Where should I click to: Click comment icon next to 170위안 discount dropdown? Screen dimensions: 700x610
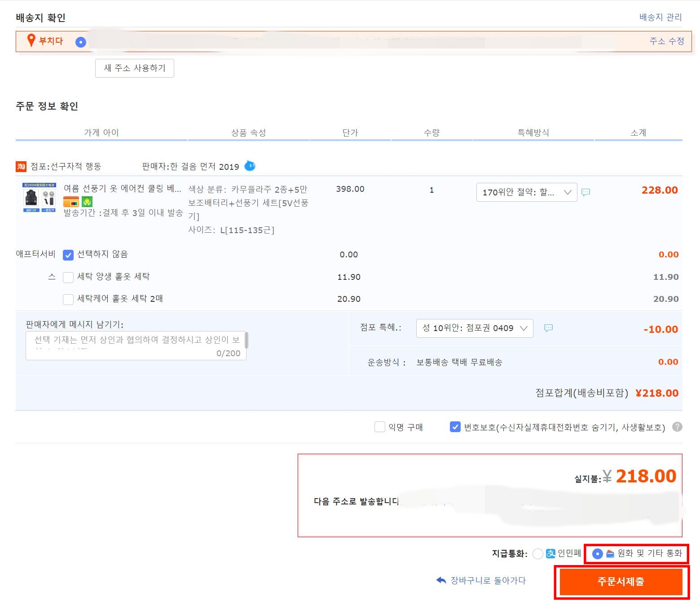(x=586, y=192)
